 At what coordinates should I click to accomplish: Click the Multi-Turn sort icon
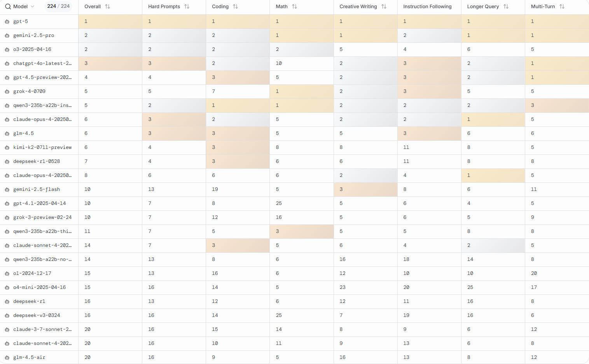click(x=562, y=7)
